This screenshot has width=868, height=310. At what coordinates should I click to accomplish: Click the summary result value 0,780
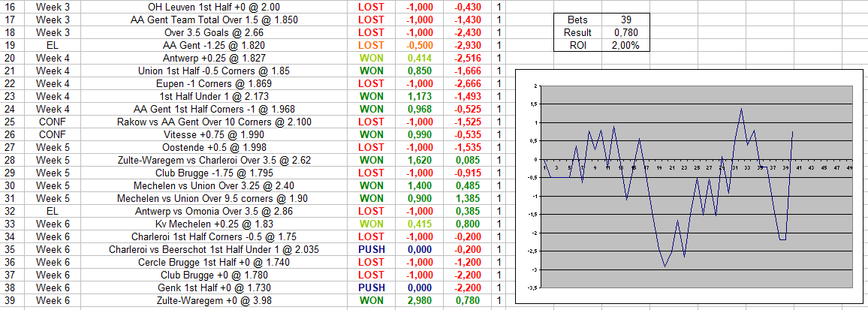pyautogui.click(x=625, y=33)
